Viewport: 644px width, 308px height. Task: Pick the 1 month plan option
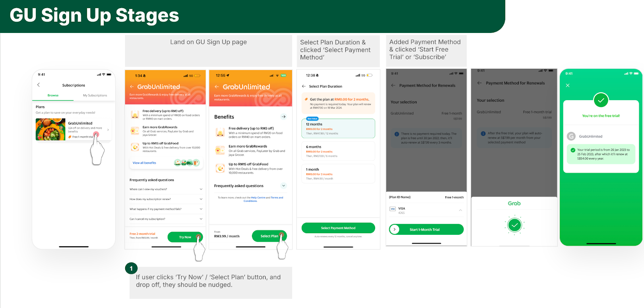338,174
